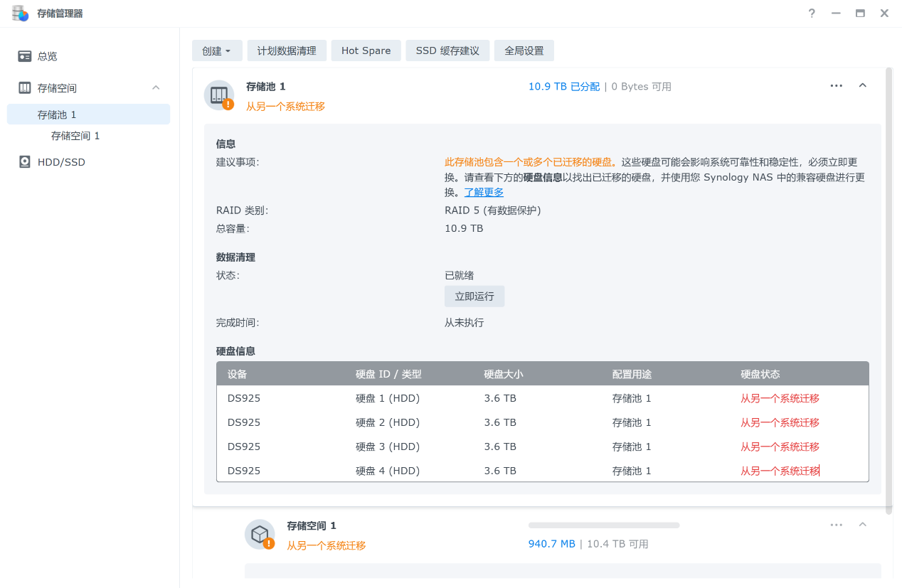Click the 计划数据清理 button

[287, 51]
